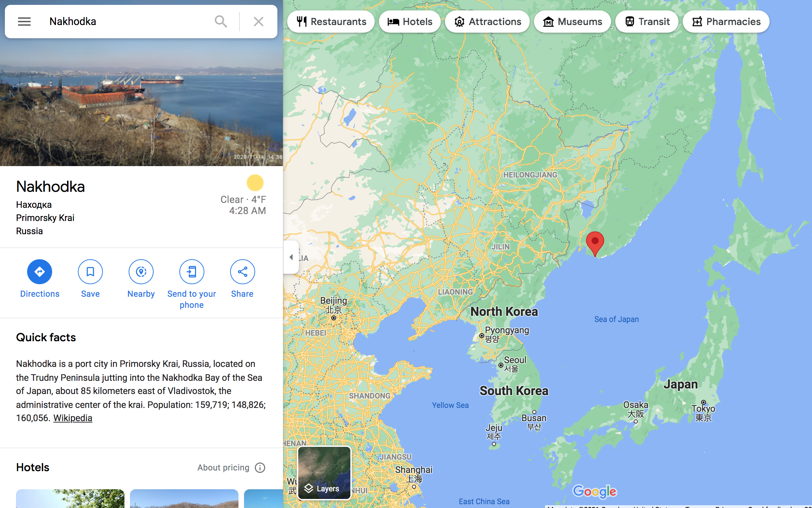Click the Jeju map label
The height and width of the screenshot is (508, 812).
click(x=494, y=432)
